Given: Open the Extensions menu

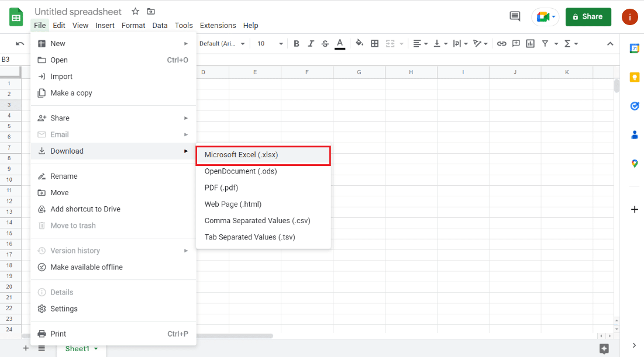Looking at the screenshot, I should [x=218, y=26].
